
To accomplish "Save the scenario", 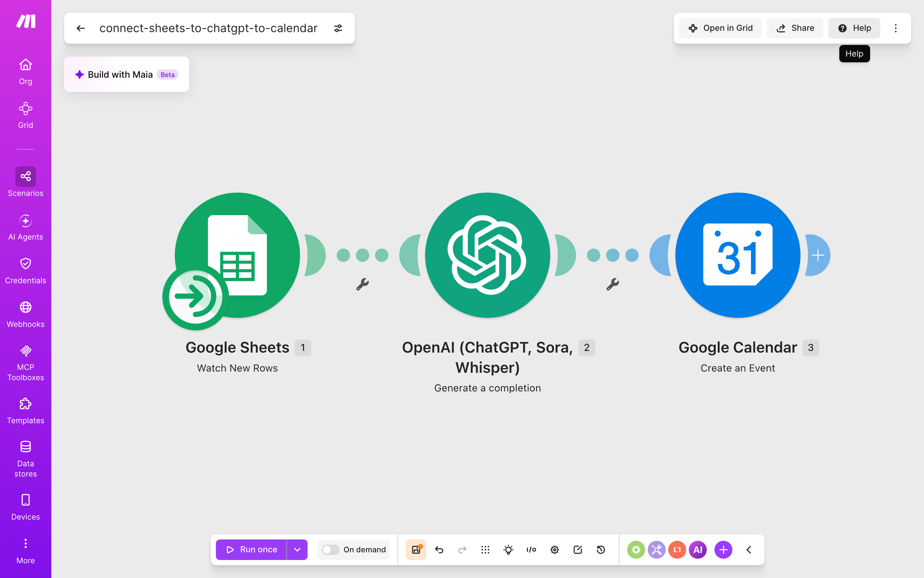I will point(416,550).
